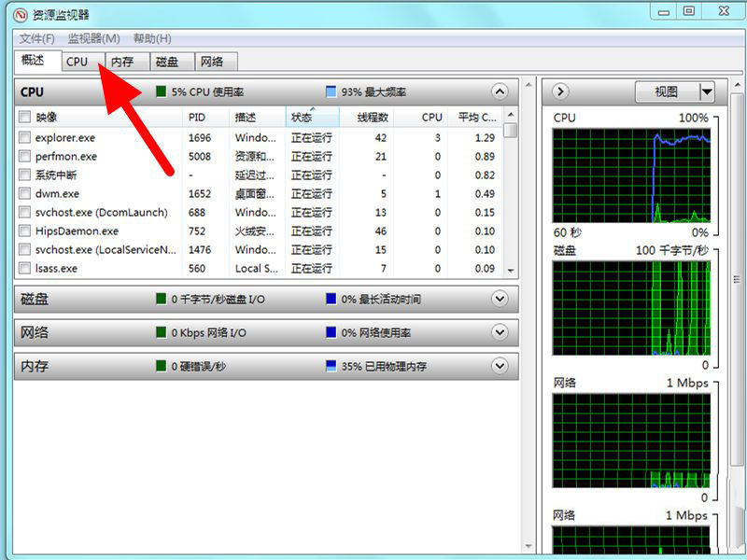Image resolution: width=747 pixels, height=560 pixels.
Task: Open the 视图 dropdown arrow
Action: point(706,91)
